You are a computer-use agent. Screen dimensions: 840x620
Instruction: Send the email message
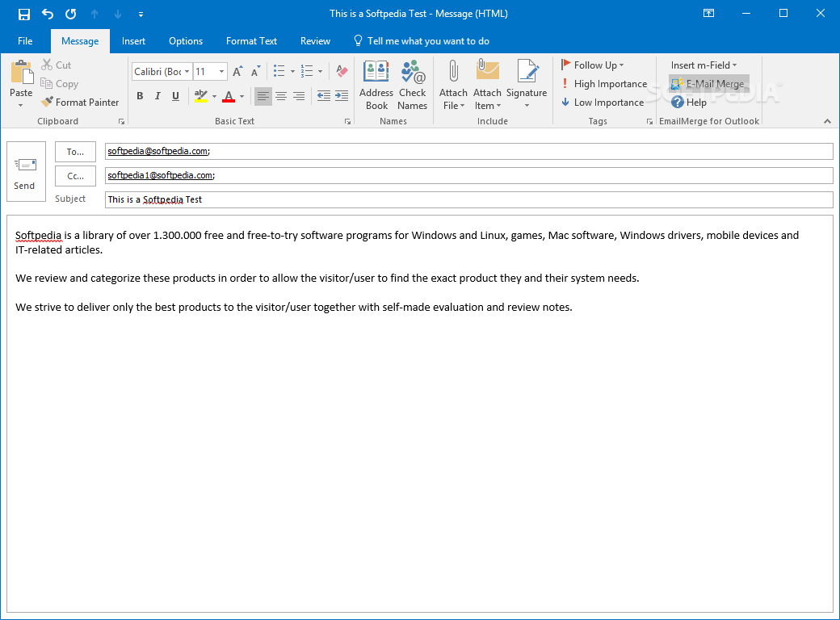[26, 171]
